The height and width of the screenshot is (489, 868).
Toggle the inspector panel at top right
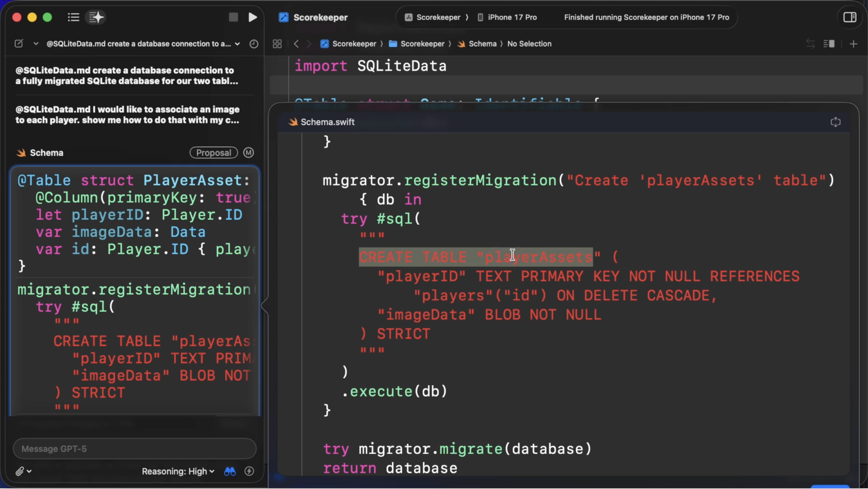[850, 17]
